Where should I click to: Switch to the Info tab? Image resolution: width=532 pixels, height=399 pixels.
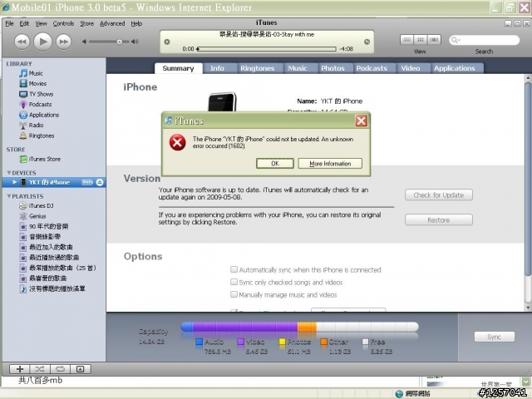(x=217, y=68)
